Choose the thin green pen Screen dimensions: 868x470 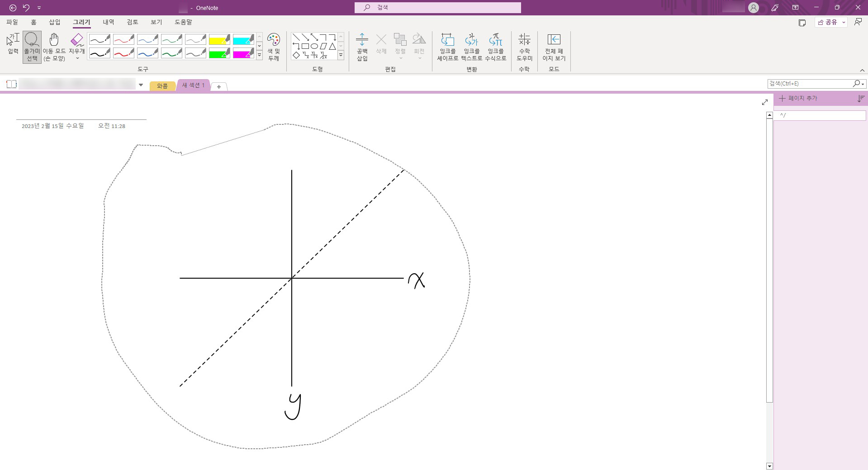click(171, 40)
